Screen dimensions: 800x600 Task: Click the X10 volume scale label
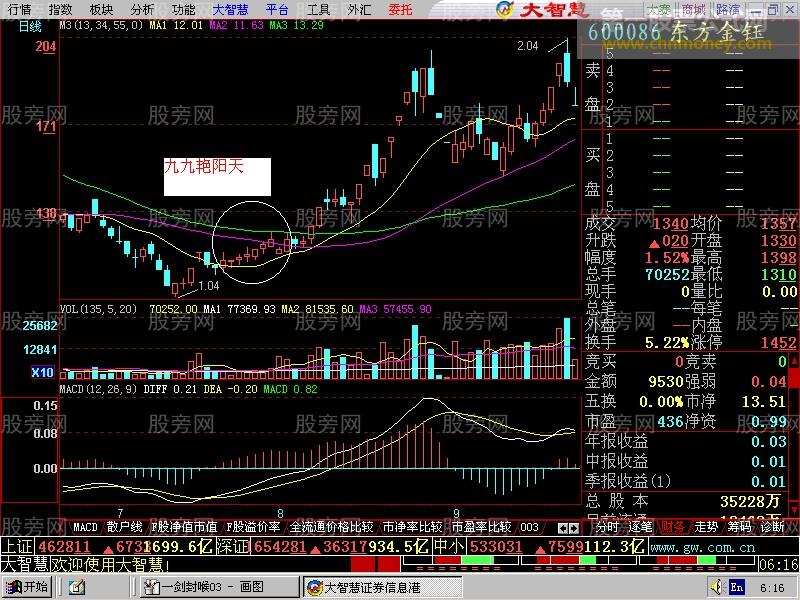click(42, 372)
